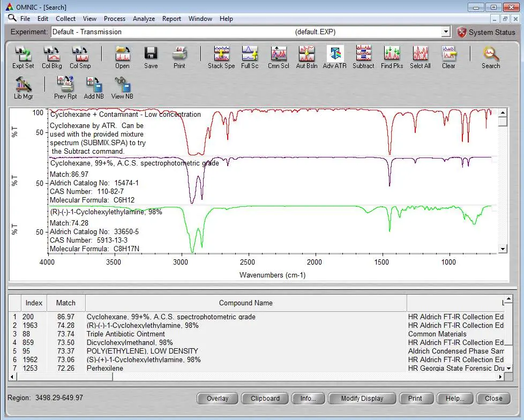This screenshot has width=524, height=420.
Task: Click the Index column header
Action: 34,303
